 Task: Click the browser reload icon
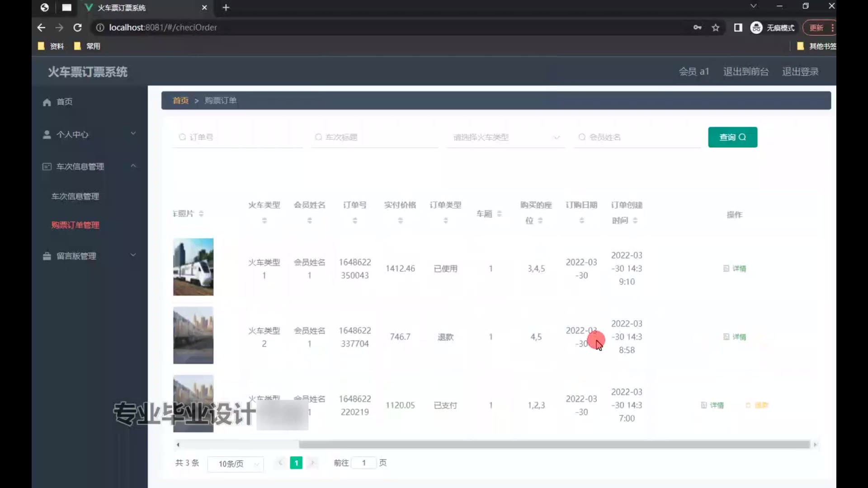click(x=77, y=28)
